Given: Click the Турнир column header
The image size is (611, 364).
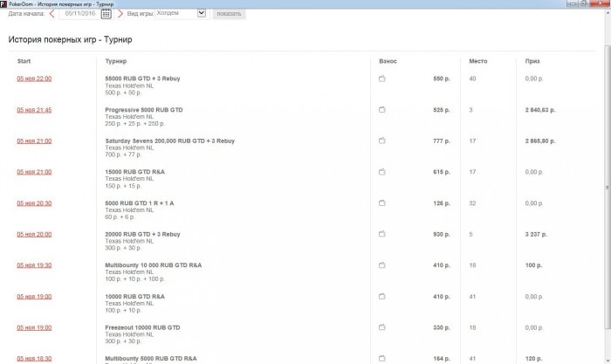Looking at the screenshot, I should [116, 61].
